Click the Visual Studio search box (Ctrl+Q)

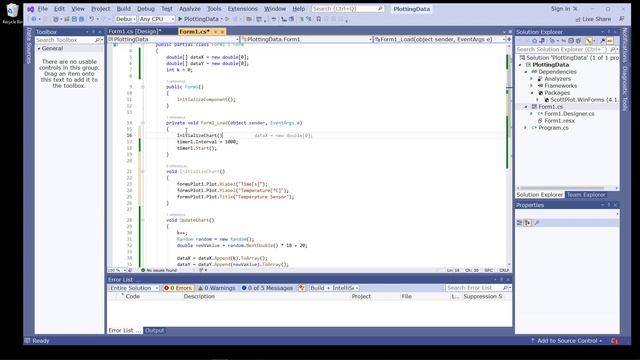[x=347, y=9]
